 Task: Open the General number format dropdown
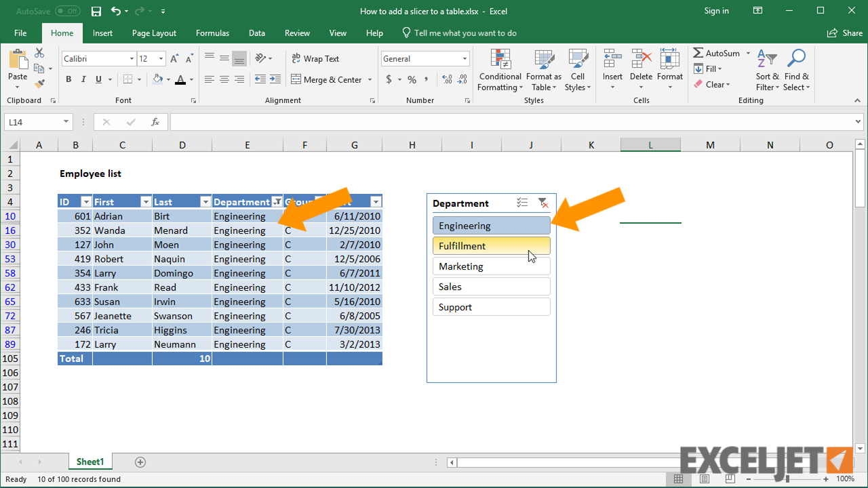click(x=462, y=58)
